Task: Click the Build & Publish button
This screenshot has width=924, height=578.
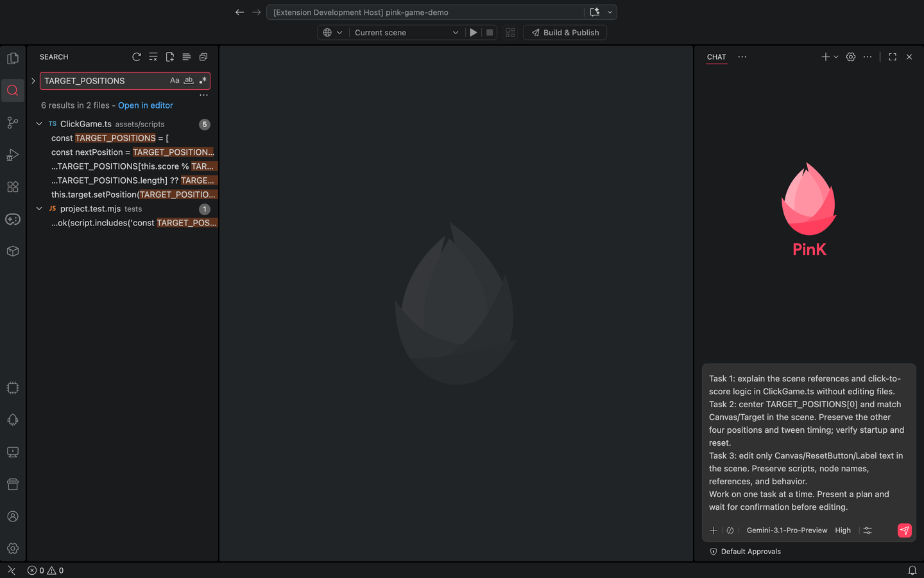Action: (565, 33)
